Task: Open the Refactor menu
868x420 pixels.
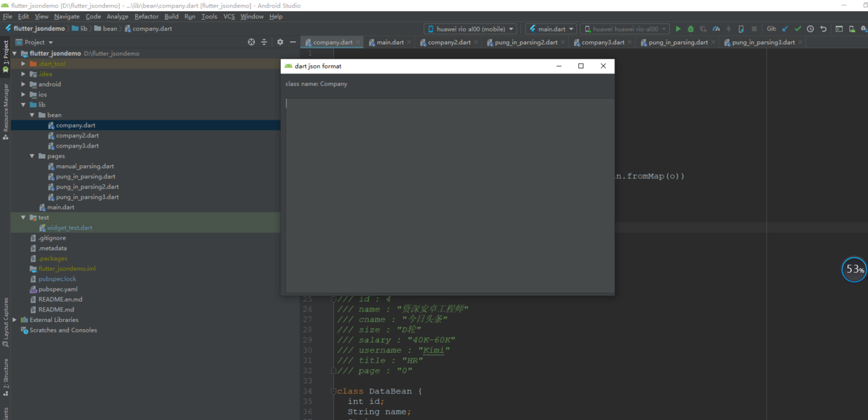Action: [146, 16]
